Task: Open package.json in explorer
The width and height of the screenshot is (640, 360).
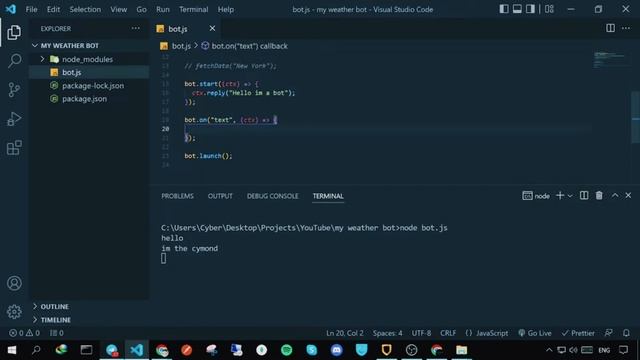Action: pos(89,99)
